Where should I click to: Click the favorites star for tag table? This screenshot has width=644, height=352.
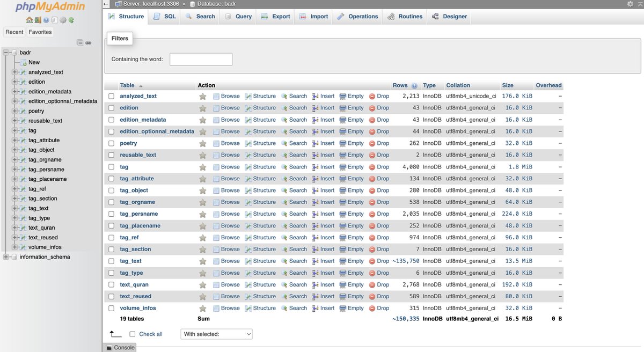(x=202, y=167)
